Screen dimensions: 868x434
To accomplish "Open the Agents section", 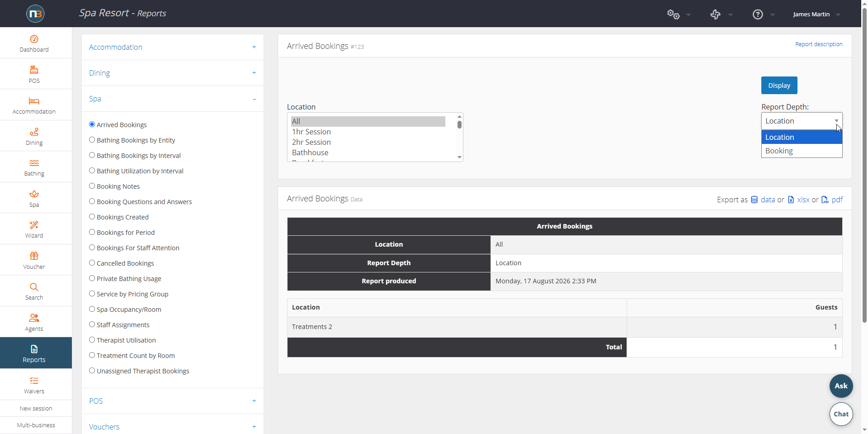I will tap(34, 323).
